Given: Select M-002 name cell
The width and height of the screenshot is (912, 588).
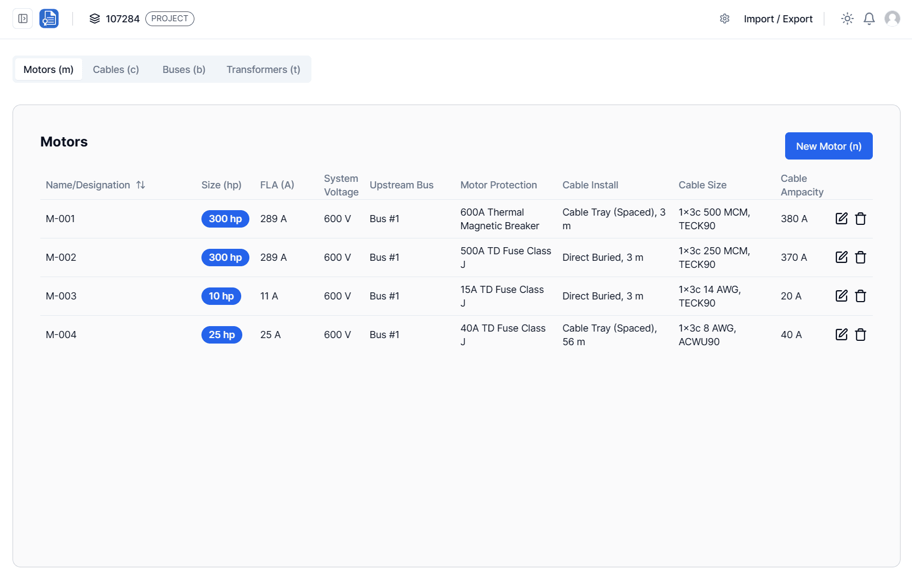Looking at the screenshot, I should coord(61,258).
